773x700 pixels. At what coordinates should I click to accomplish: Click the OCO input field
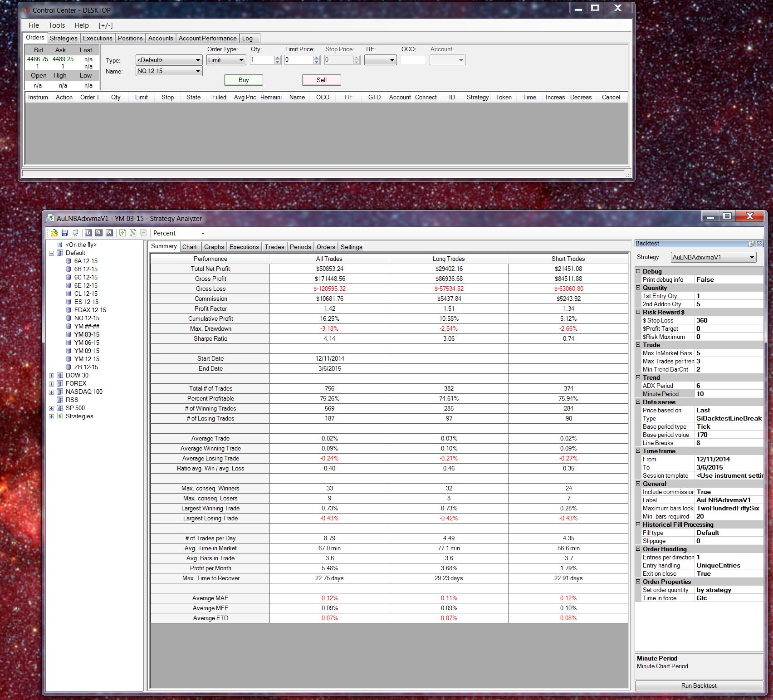[x=413, y=60]
